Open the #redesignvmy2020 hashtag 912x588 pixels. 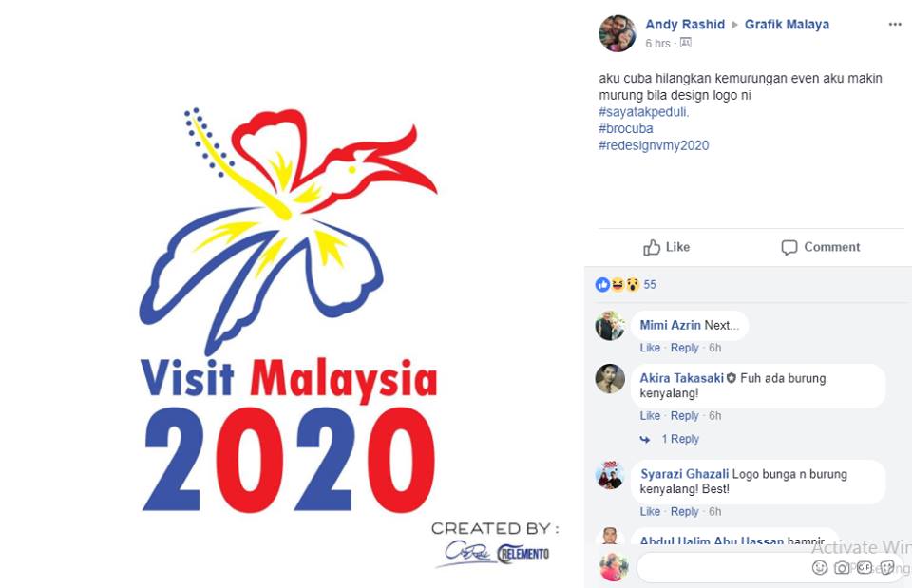pos(654,145)
